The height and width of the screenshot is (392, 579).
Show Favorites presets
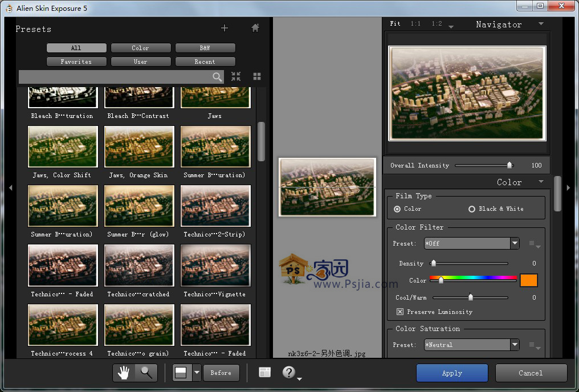(76, 62)
